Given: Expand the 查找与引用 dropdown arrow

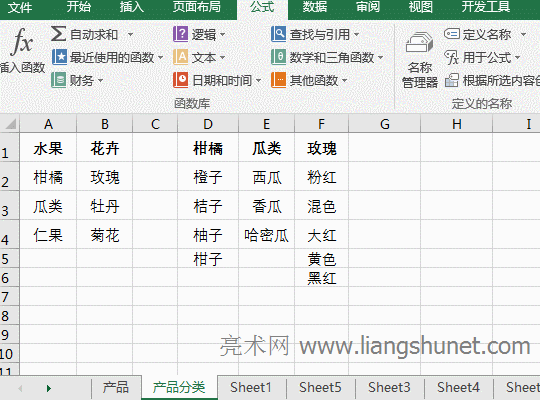Looking at the screenshot, I should coord(356,34).
